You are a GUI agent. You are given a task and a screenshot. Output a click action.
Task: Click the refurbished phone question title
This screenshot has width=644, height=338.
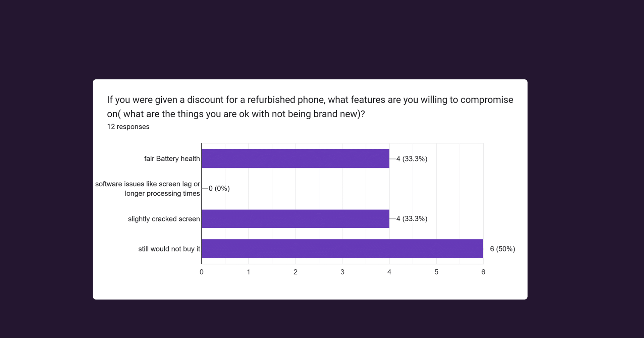(x=310, y=107)
